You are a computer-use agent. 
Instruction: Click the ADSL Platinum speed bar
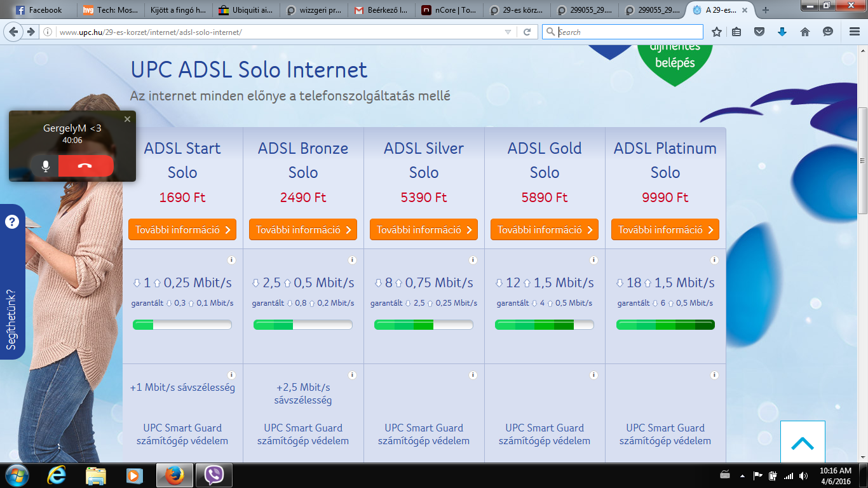[665, 325]
